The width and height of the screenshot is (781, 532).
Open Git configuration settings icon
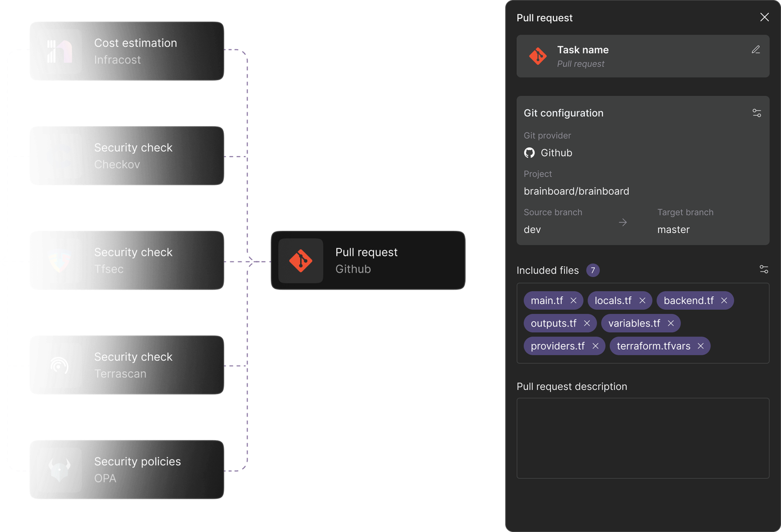pyautogui.click(x=757, y=112)
